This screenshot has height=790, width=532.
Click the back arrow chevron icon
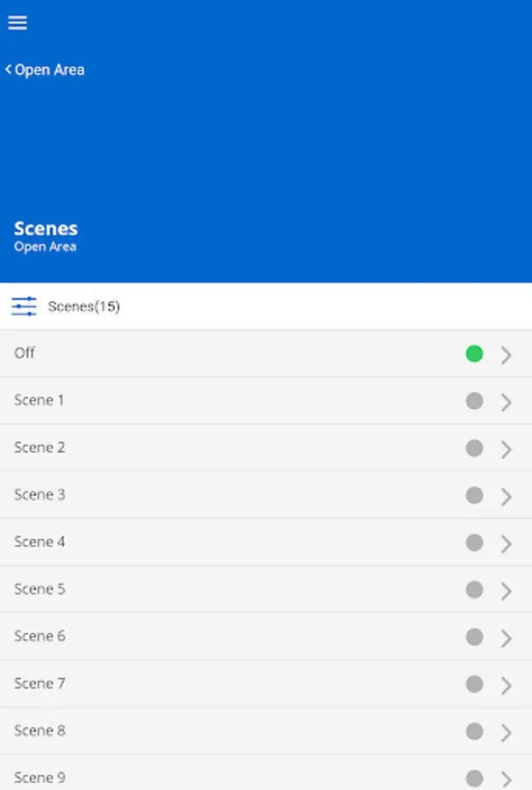(x=9, y=69)
